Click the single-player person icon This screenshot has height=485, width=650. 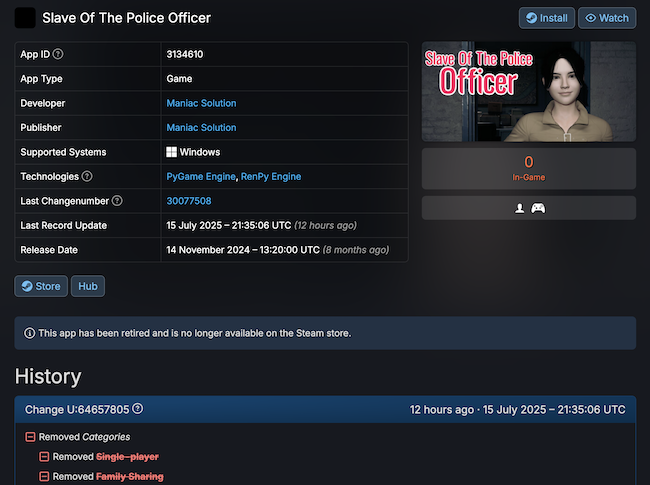coord(519,208)
